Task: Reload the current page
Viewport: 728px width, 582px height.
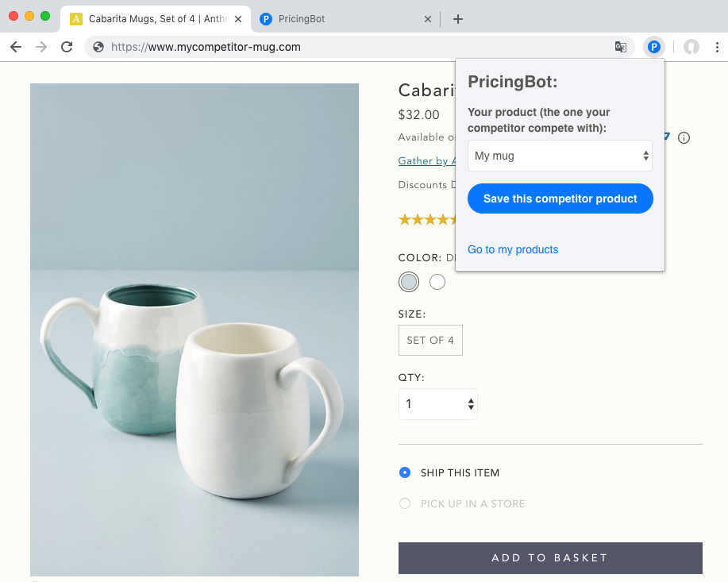Action: [67, 47]
